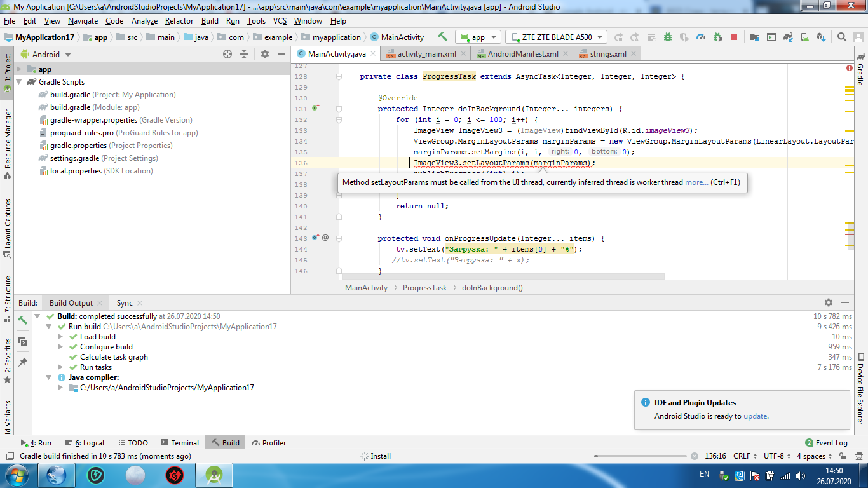Screen dimensions: 868x488
Task: Open the Android Profiler gauge icon
Action: point(701,37)
